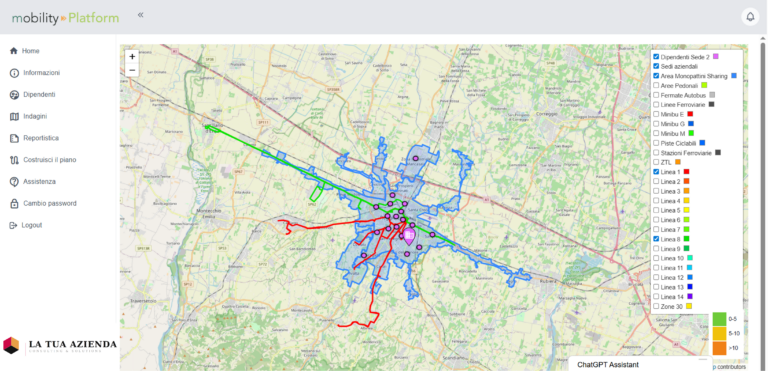
Task: Click the Linea 5 label
Action: (671, 210)
